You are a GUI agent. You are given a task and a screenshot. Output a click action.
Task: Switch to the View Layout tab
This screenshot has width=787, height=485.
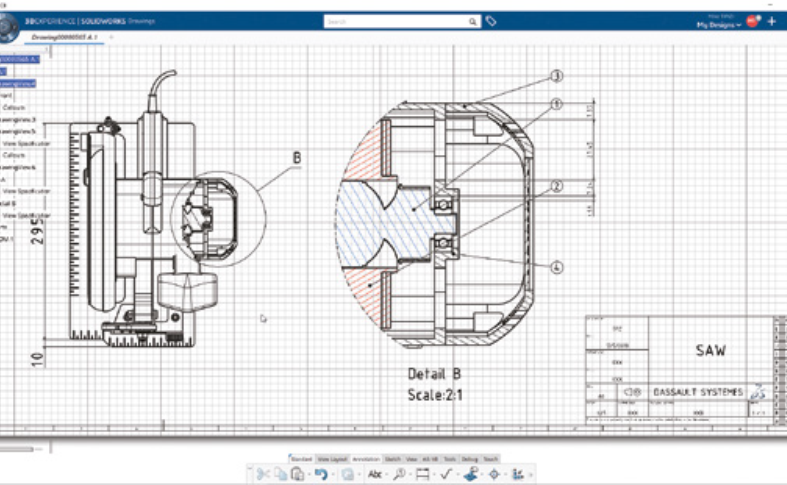(x=332, y=459)
